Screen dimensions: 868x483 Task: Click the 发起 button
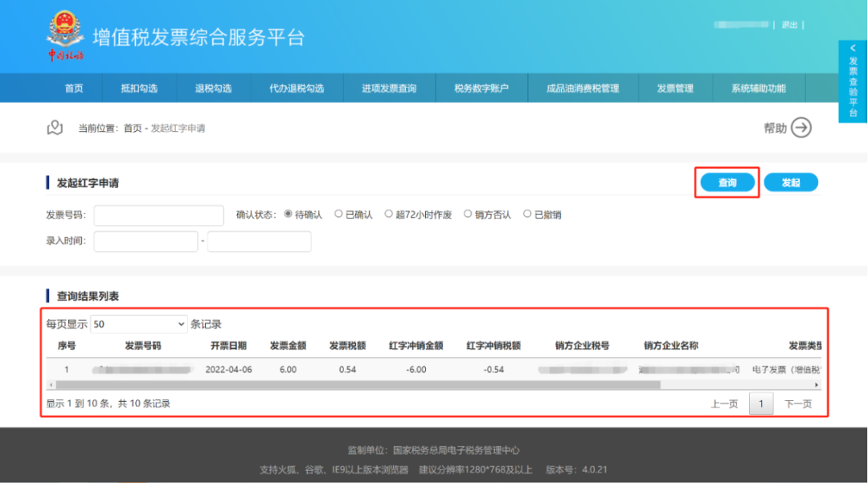coord(791,183)
